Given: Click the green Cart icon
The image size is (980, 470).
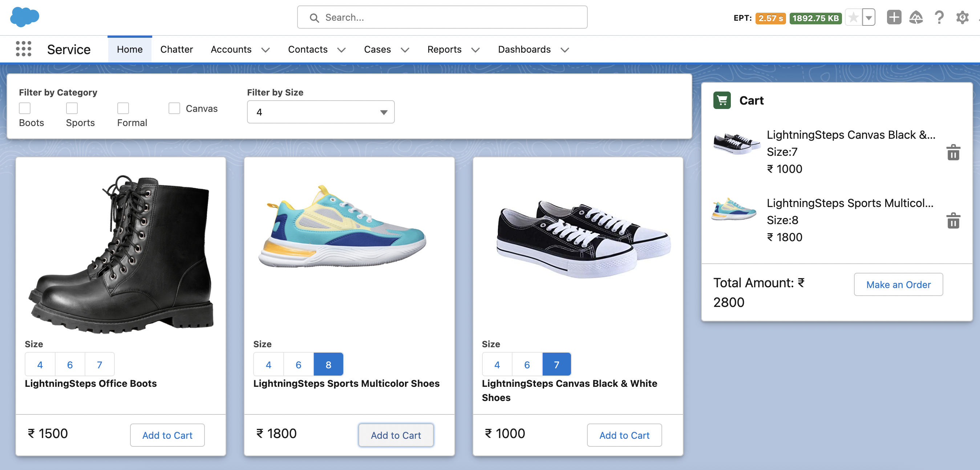Looking at the screenshot, I should (722, 100).
